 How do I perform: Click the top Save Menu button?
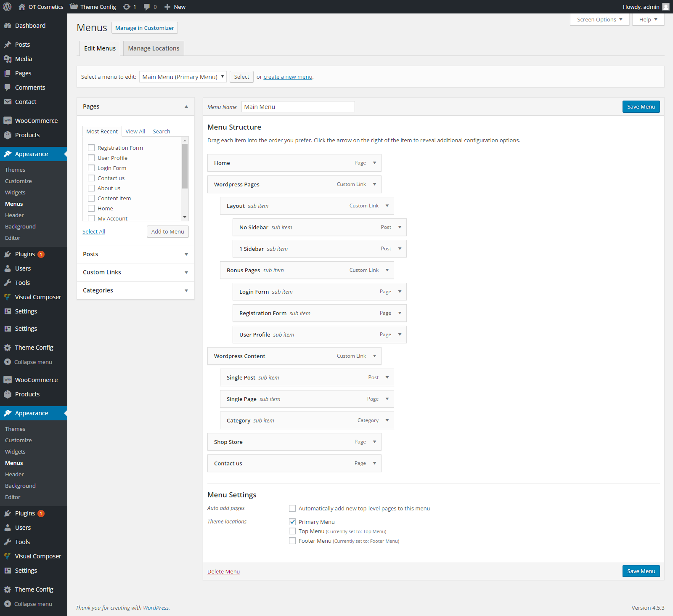[x=641, y=106]
